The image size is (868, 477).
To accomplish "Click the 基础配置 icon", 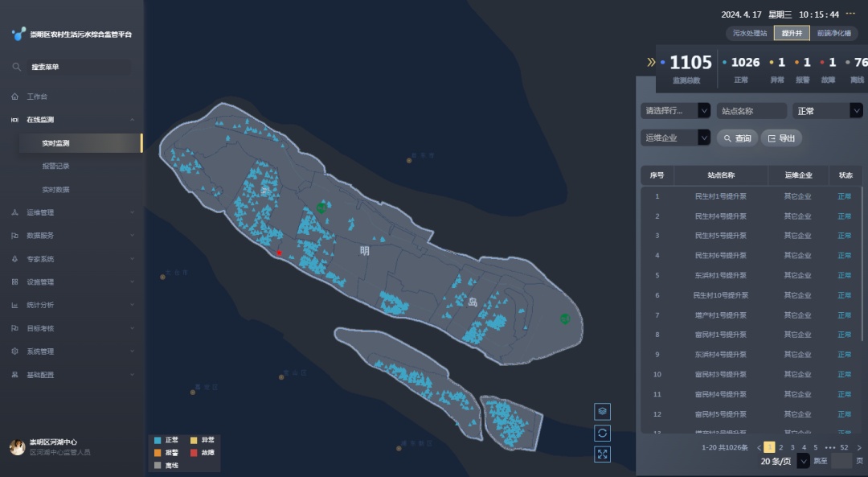I will (x=15, y=375).
